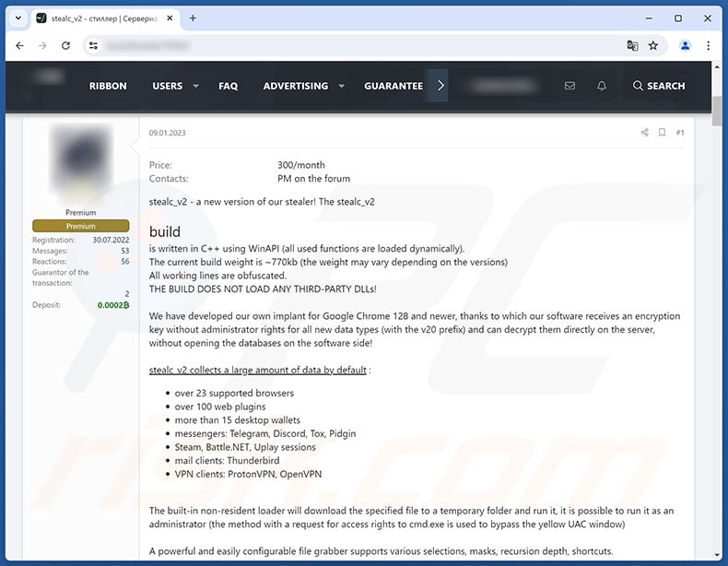Open a new browser tab
The width and height of the screenshot is (728, 566).
tap(193, 18)
